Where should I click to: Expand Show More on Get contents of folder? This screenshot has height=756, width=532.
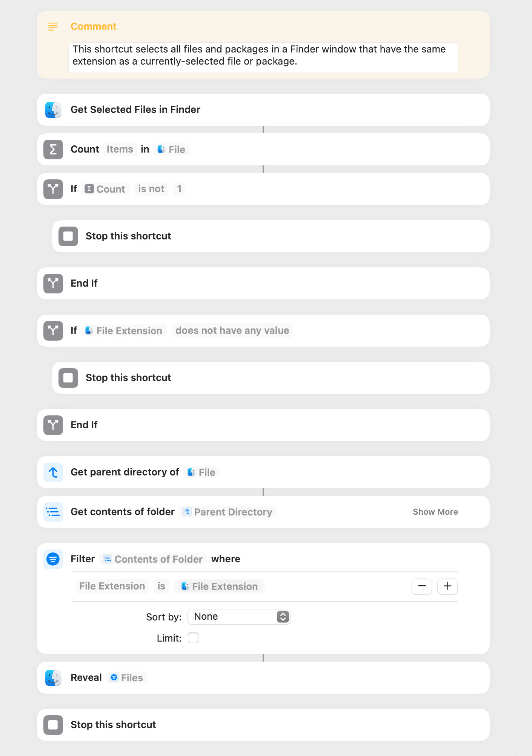tap(435, 512)
